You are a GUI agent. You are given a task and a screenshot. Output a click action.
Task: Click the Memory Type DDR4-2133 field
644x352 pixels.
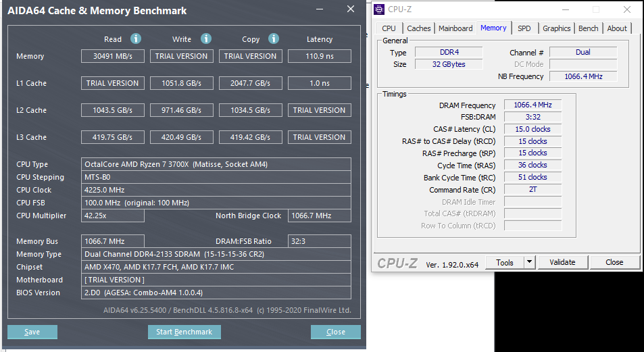click(x=216, y=254)
